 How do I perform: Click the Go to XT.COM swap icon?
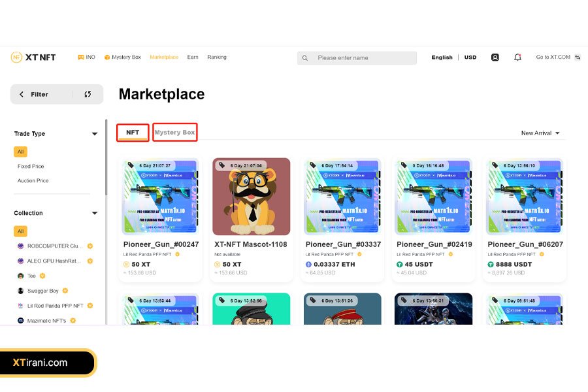(x=578, y=57)
